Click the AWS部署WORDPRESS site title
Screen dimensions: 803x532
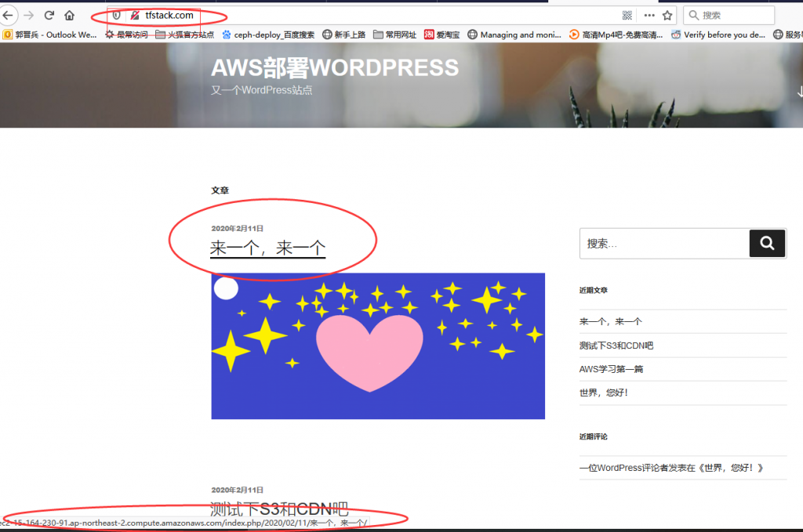point(335,67)
